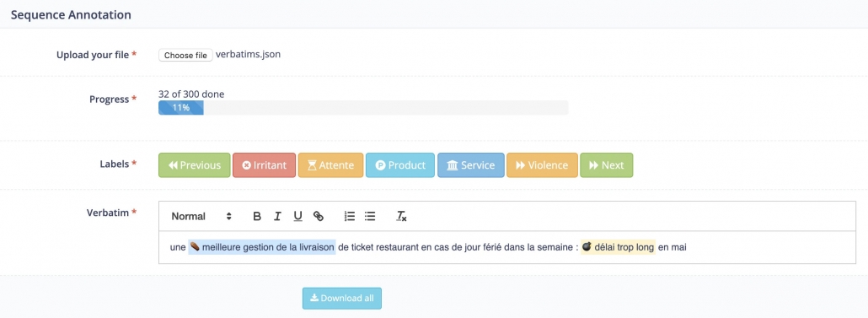
Task: Click the 11% progress bar
Action: pos(363,107)
